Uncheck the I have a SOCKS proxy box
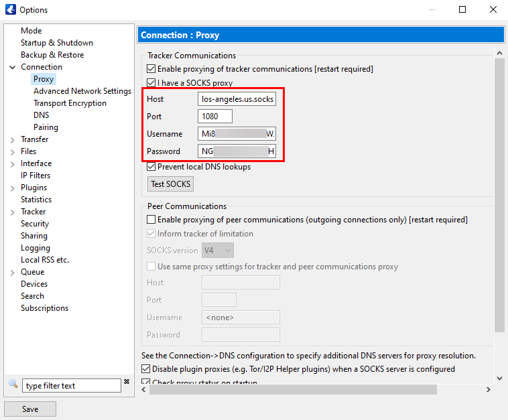The width and height of the screenshot is (508, 420). [x=151, y=83]
